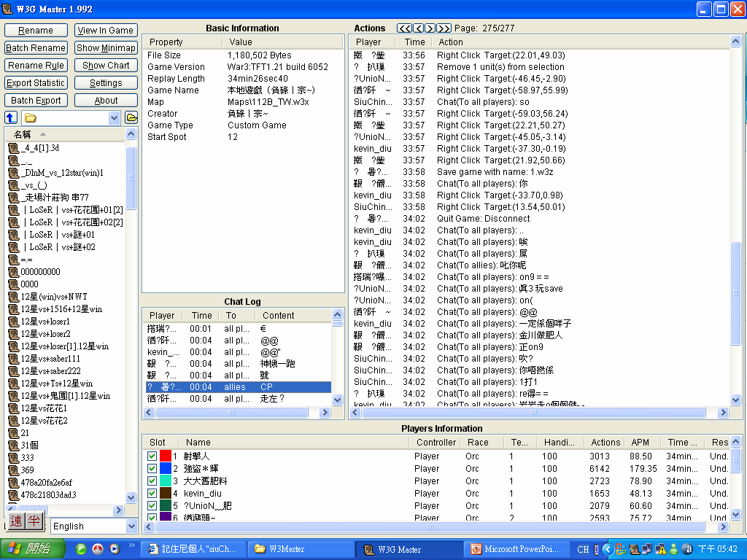This screenshot has width=747, height=560.
Task: Select replay file 12星vs花花1
Action: click(44, 408)
